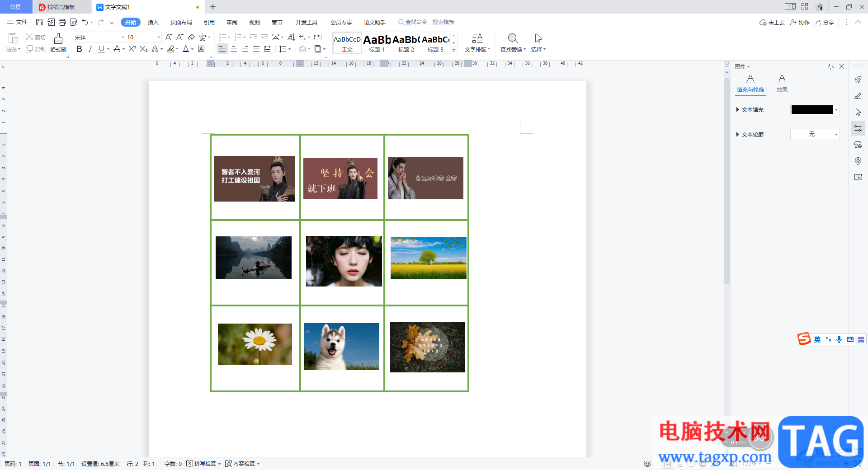Toggle justified text alignment

point(256,49)
